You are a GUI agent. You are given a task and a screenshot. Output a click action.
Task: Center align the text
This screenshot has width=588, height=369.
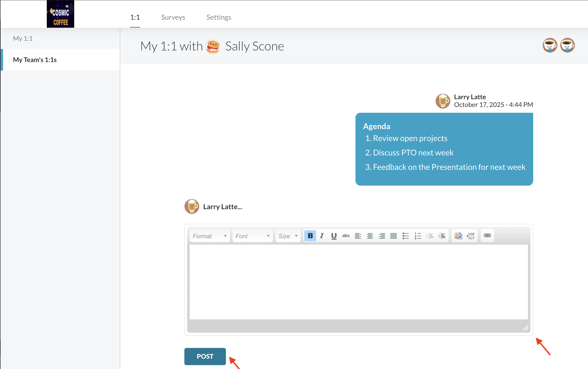pos(370,236)
